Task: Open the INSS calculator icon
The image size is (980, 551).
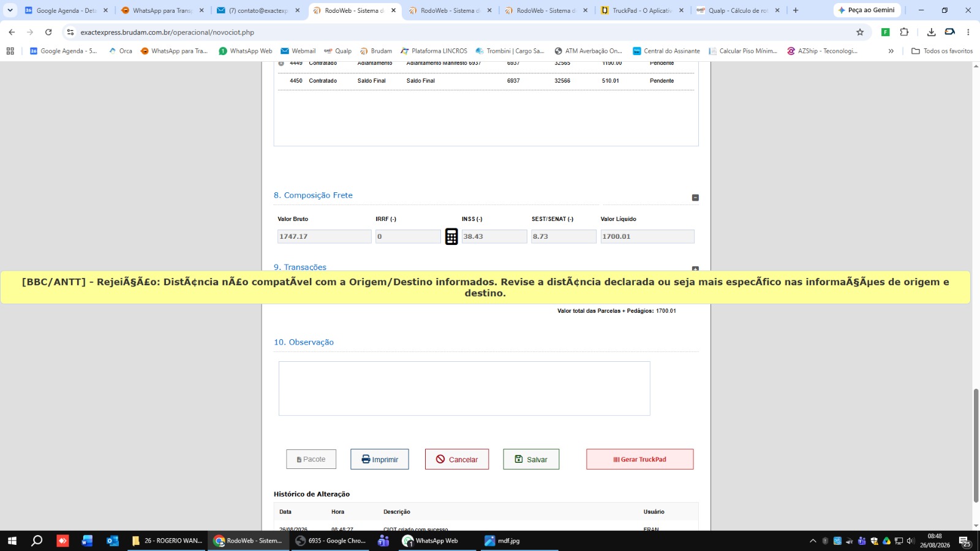Action: [451, 236]
